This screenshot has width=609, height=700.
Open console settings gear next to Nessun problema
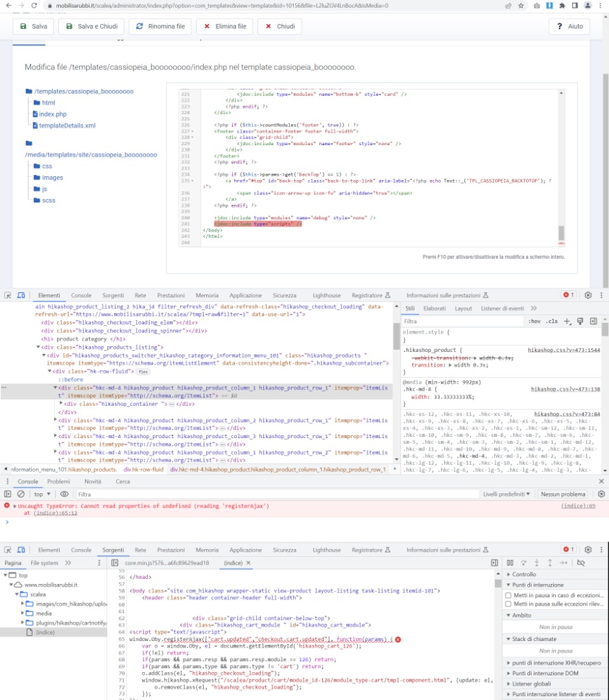pos(601,494)
